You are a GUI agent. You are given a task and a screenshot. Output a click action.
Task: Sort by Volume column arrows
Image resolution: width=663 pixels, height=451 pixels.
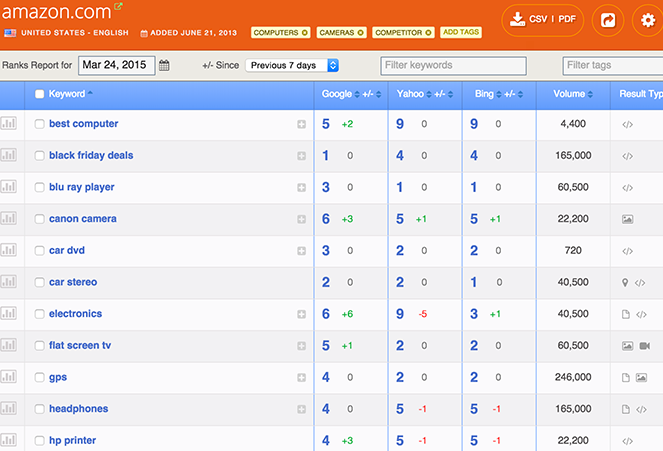[x=590, y=95]
